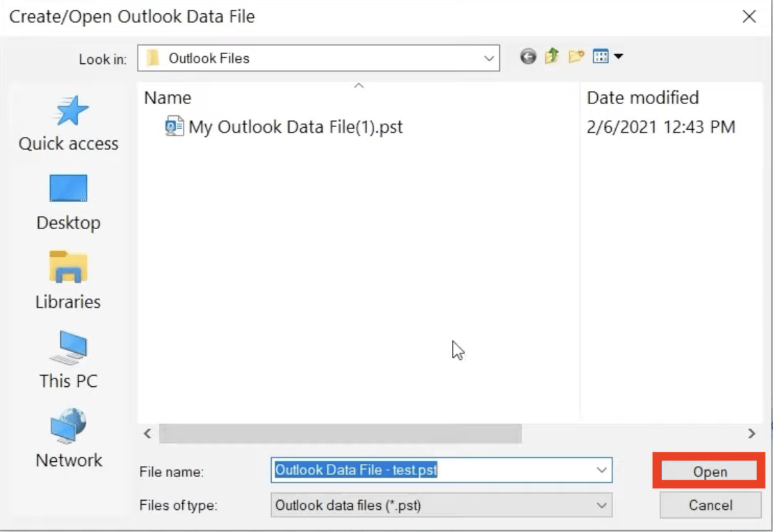Sort by Name column header
This screenshot has width=773, height=532.
(168, 97)
